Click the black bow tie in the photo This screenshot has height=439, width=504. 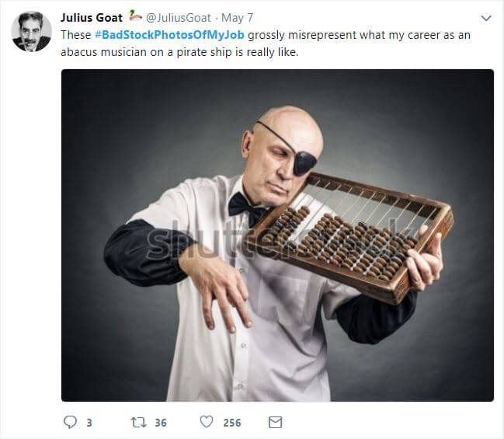247,208
